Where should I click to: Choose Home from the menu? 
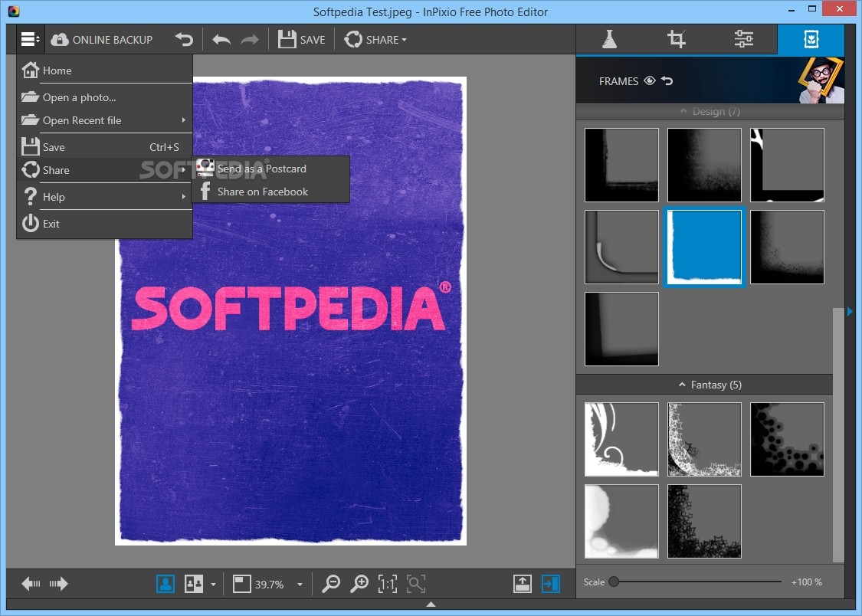click(x=104, y=70)
